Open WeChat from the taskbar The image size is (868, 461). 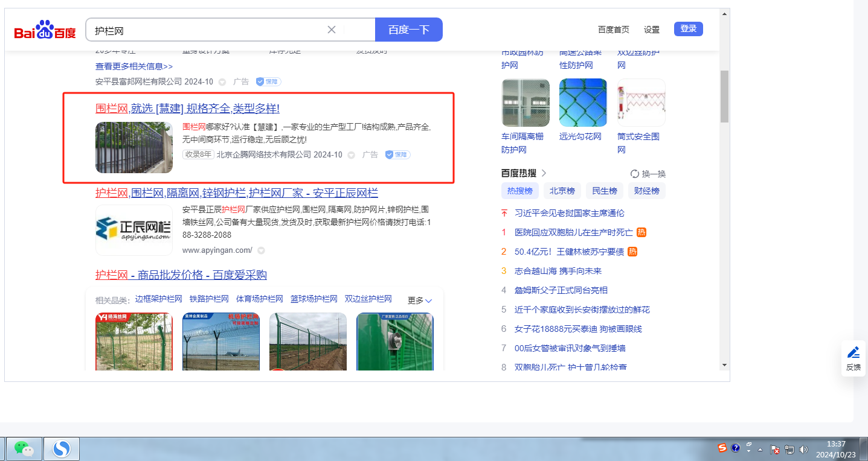click(x=24, y=448)
